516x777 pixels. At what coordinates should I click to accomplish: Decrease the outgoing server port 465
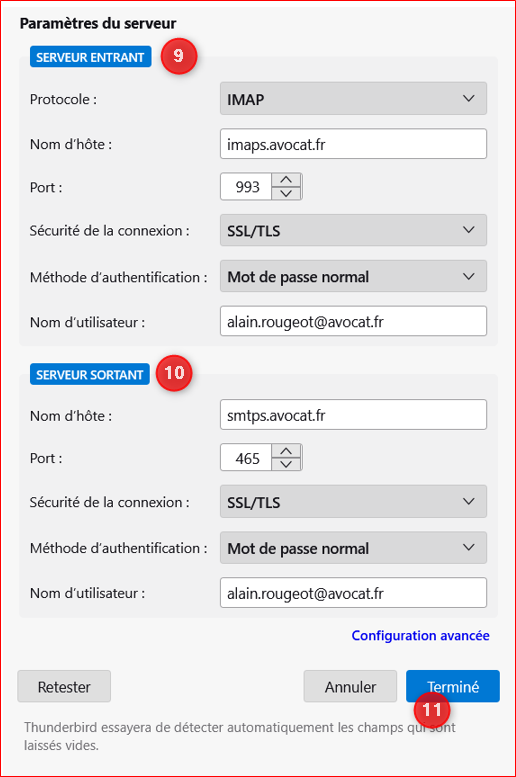pos(286,464)
